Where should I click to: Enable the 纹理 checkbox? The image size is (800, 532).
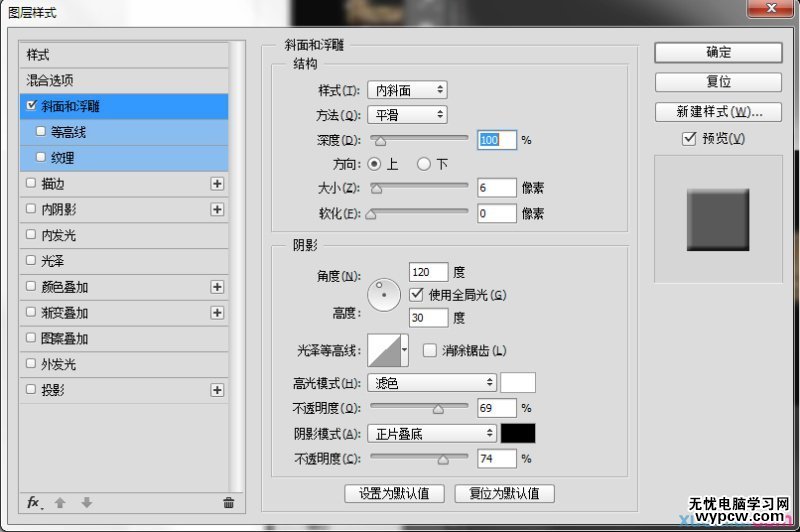[x=41, y=157]
